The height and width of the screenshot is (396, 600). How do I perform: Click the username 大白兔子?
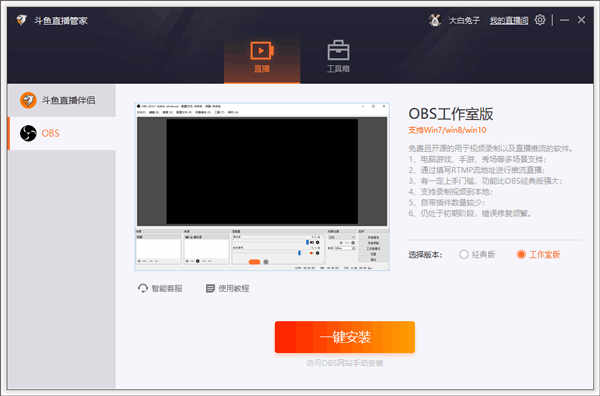(464, 20)
